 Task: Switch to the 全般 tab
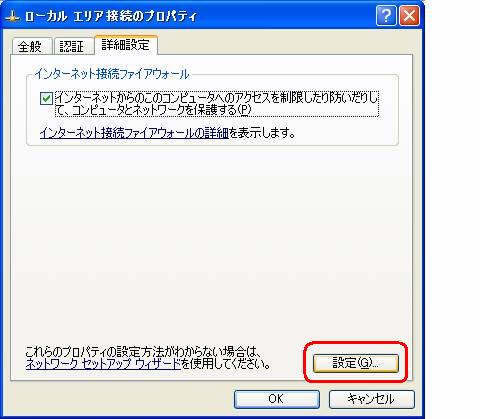click(30, 46)
